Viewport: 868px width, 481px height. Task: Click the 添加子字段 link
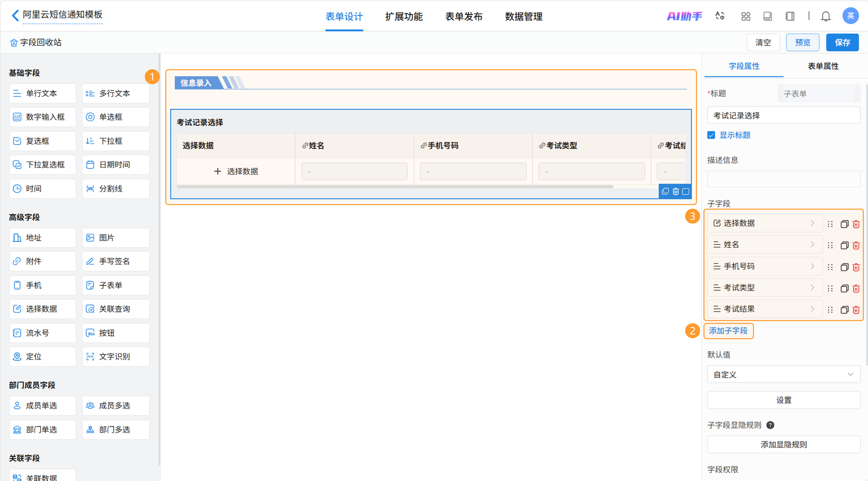click(x=728, y=331)
